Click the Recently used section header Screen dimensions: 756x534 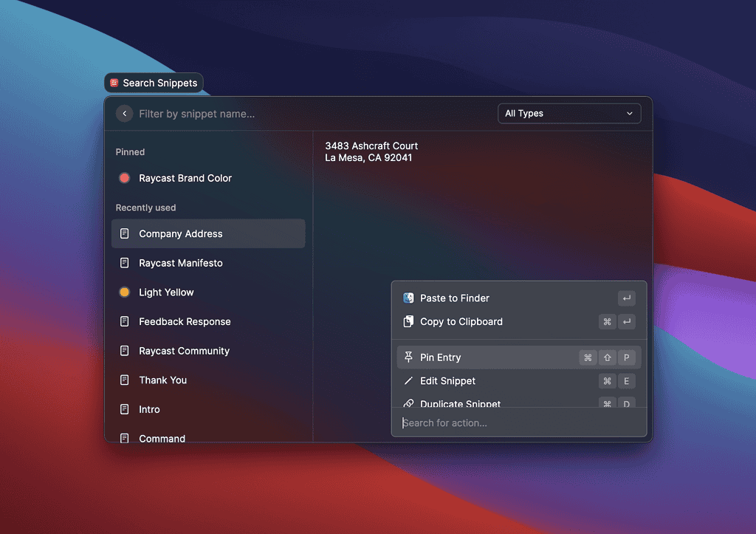point(145,208)
